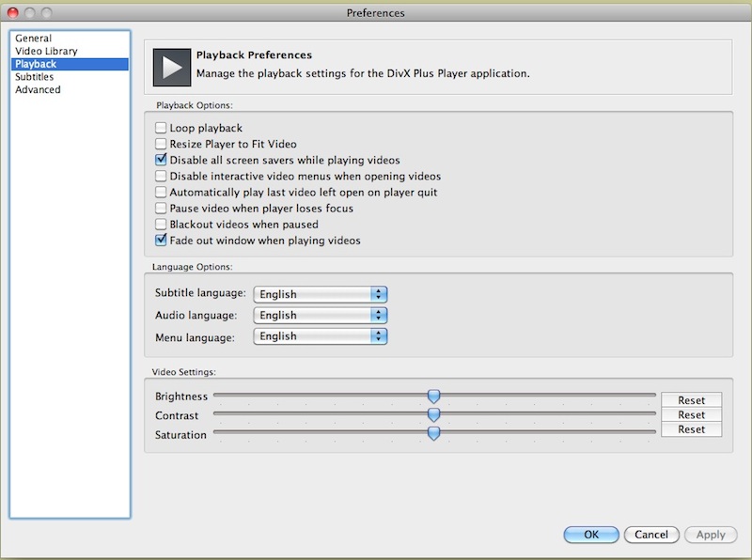Open the Subtitles preferences section
This screenshot has width=752, height=560.
point(35,77)
